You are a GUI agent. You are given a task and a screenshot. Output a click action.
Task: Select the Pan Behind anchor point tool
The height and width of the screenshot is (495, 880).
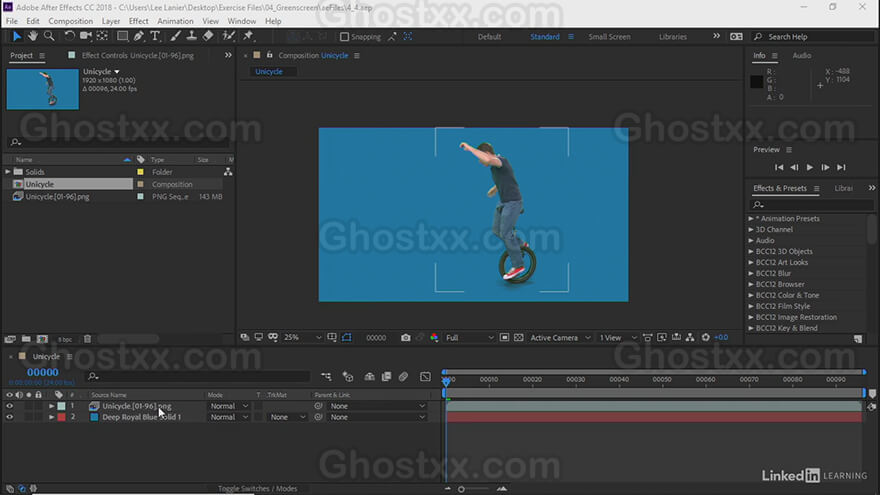[x=102, y=36]
